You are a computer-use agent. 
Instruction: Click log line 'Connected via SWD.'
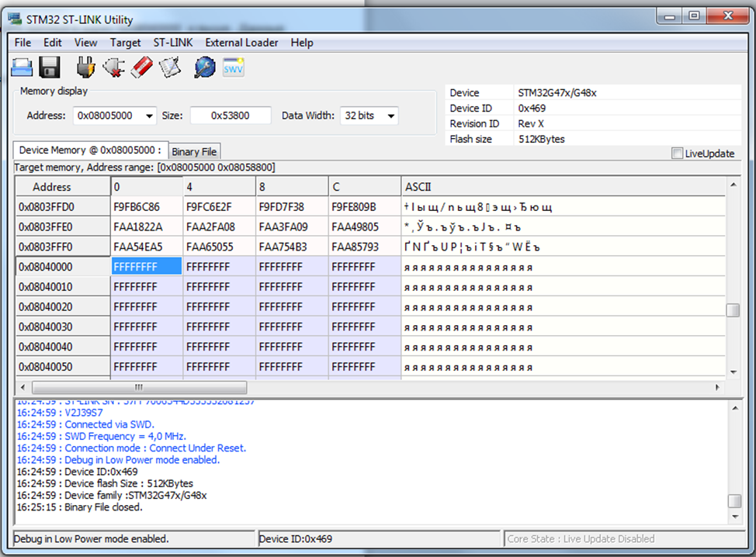(85, 424)
